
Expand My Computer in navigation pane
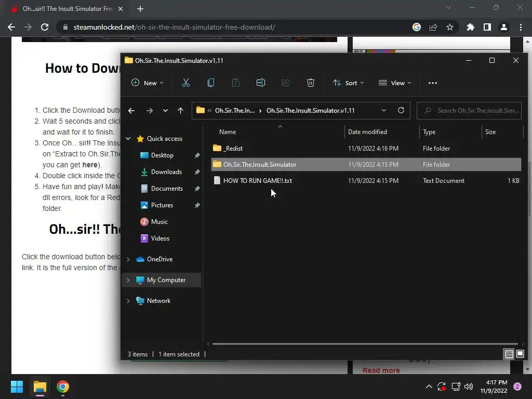[128, 280]
